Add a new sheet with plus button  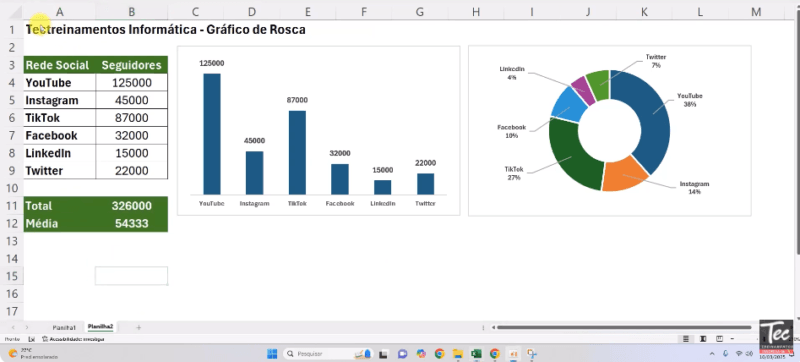[138, 327]
